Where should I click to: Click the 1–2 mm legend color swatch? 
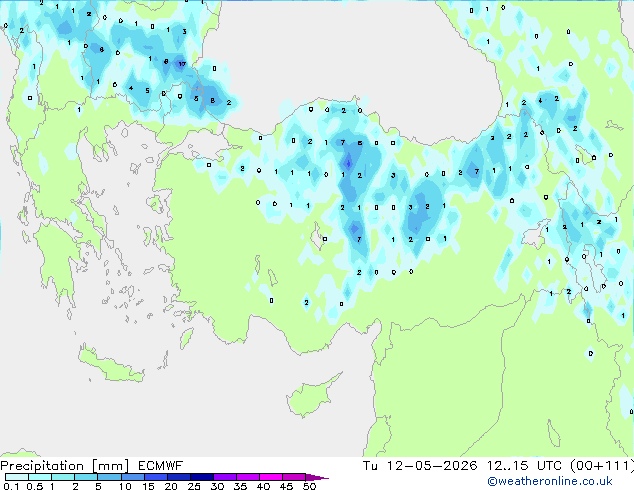pos(63,477)
